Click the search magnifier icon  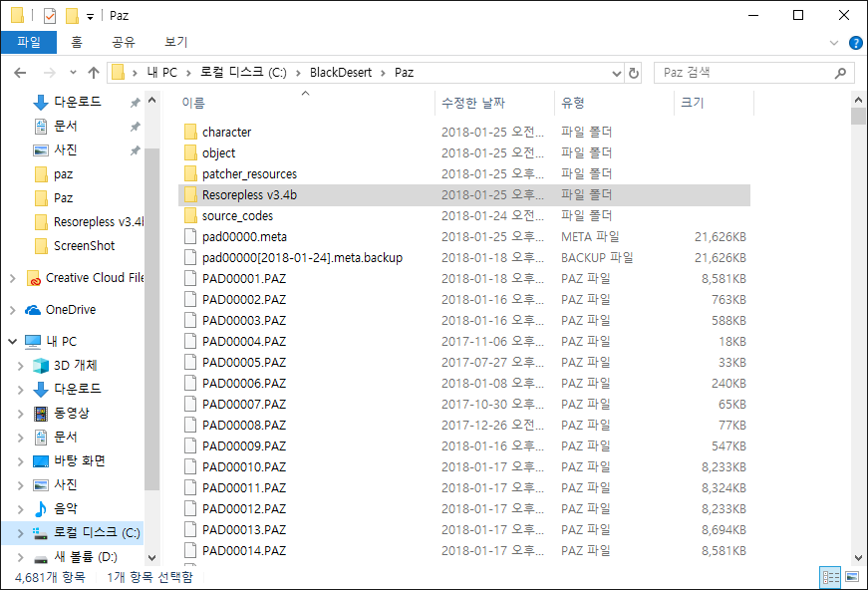click(840, 73)
